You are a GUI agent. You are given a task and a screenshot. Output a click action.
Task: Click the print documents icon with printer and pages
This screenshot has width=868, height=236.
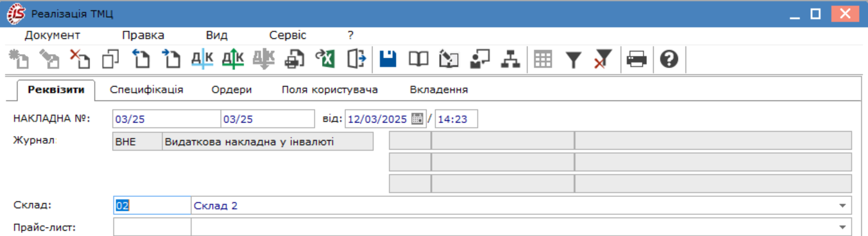point(294,59)
